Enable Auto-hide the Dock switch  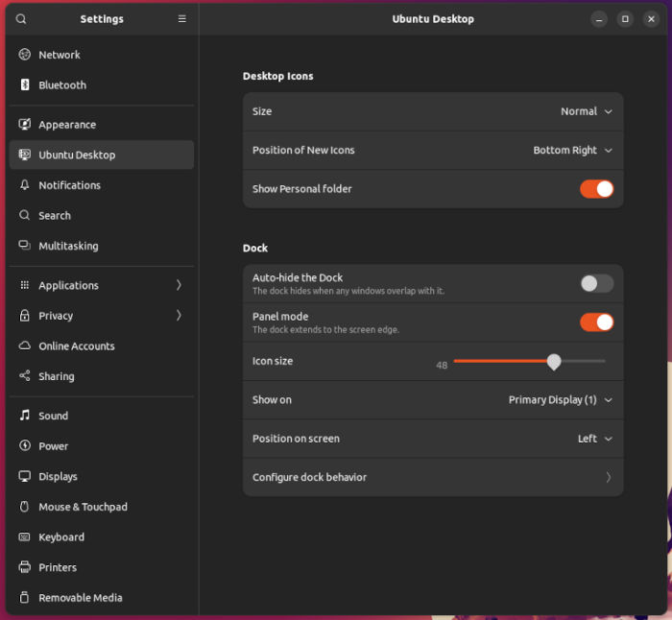[x=596, y=283]
